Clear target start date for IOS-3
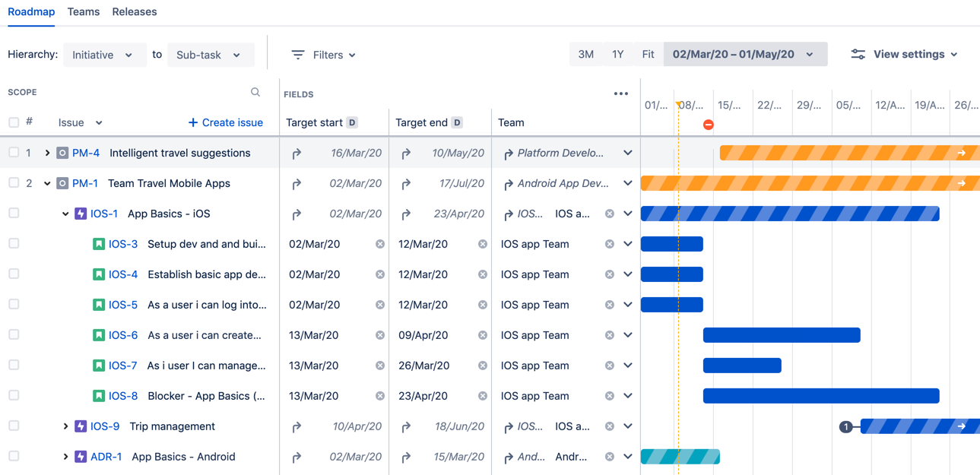The width and height of the screenshot is (980, 475). click(379, 244)
